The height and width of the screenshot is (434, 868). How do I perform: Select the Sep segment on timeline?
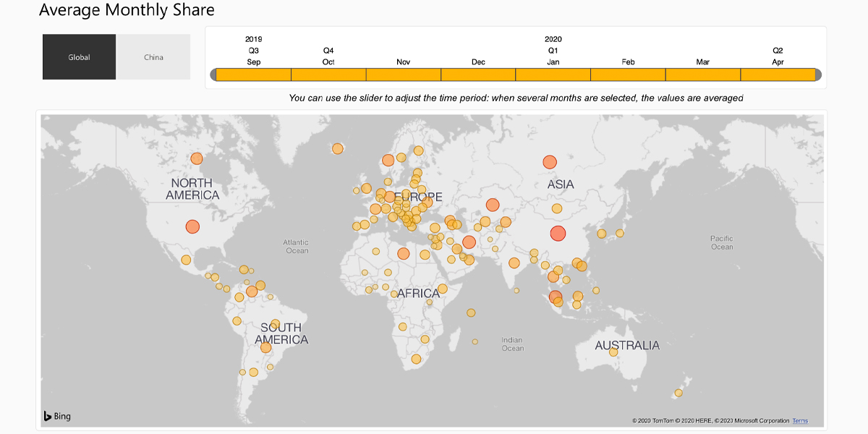253,75
